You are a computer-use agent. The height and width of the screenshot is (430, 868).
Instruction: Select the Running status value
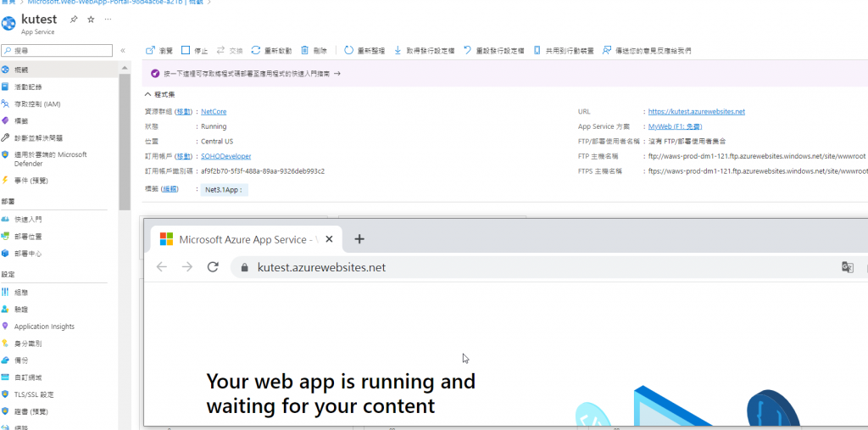(x=214, y=126)
